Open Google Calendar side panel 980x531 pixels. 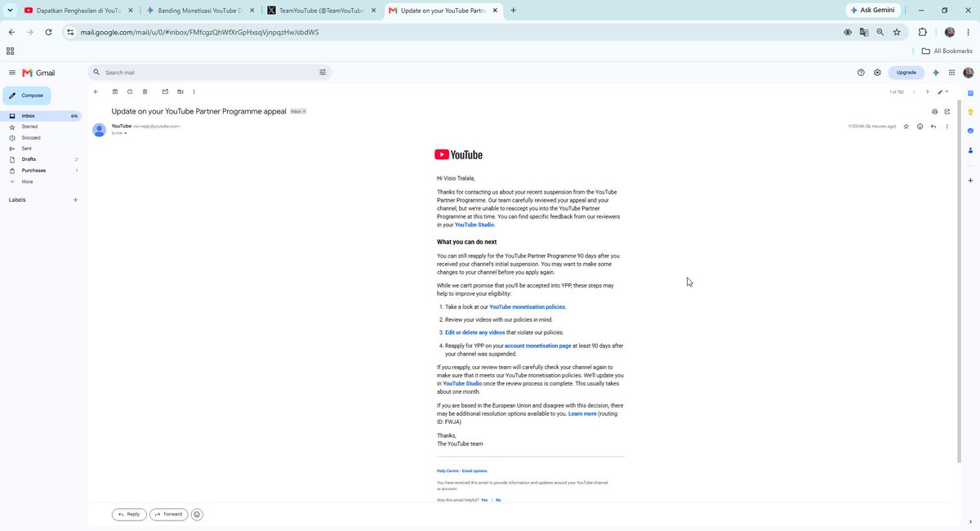[970, 93]
